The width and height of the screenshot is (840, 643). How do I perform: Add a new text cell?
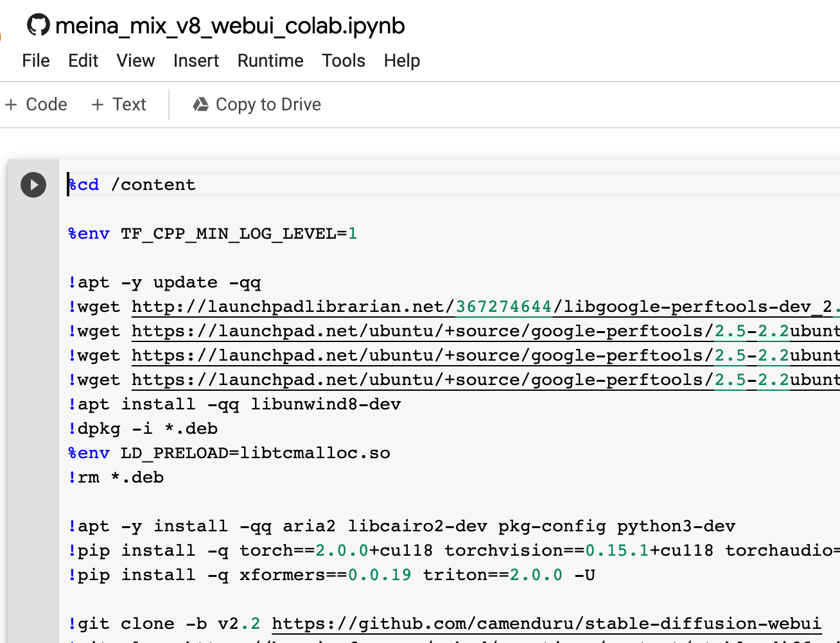(119, 104)
